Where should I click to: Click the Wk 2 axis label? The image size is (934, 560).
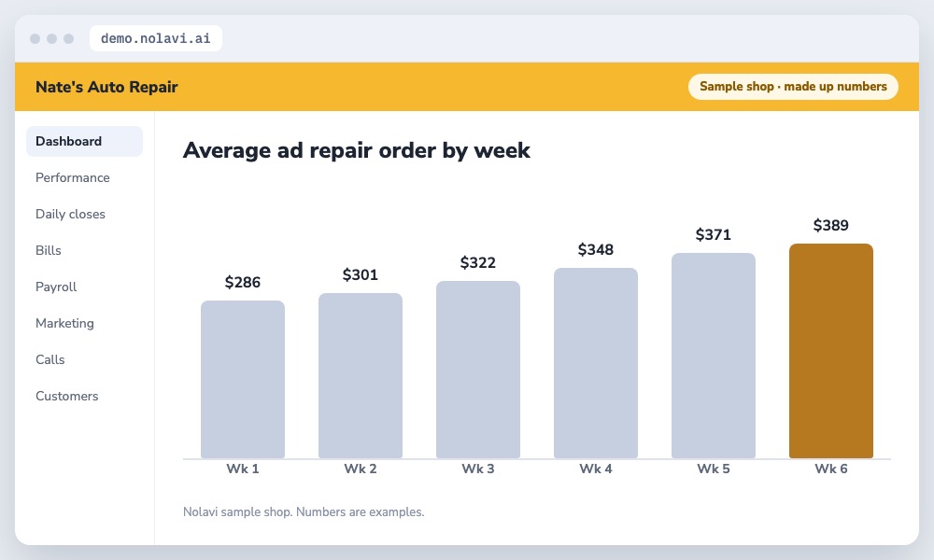(361, 469)
